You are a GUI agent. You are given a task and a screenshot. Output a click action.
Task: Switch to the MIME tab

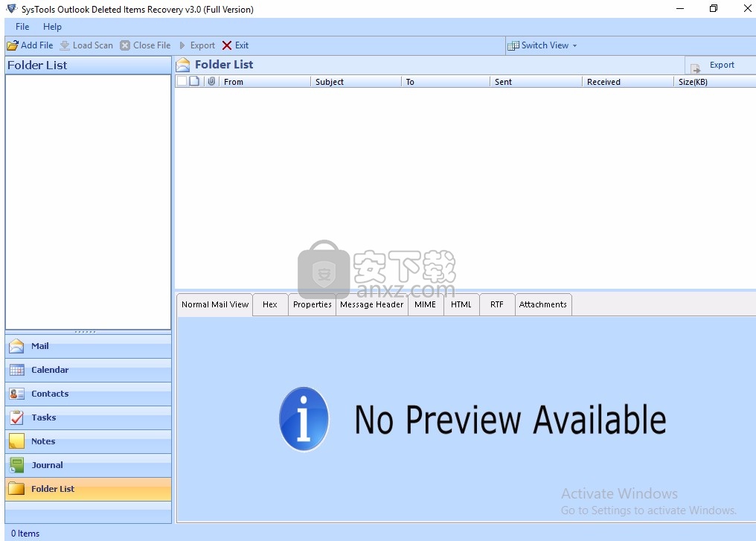tap(426, 305)
